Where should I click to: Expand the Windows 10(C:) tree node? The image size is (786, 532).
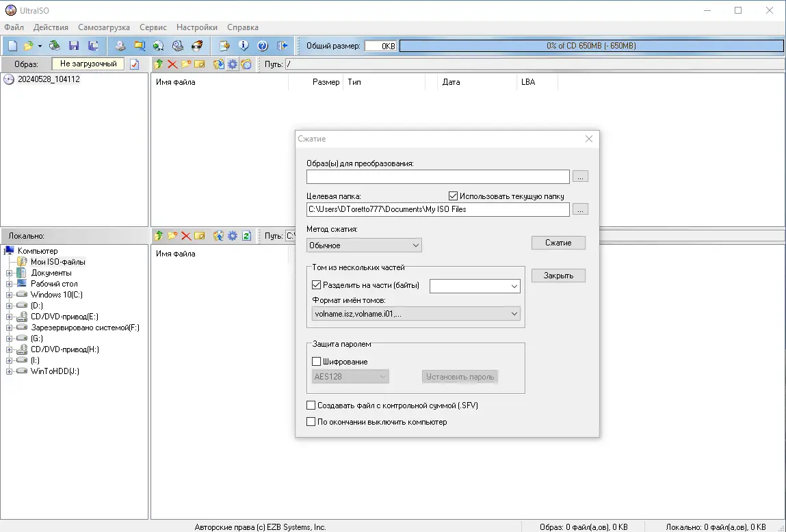(x=9, y=295)
